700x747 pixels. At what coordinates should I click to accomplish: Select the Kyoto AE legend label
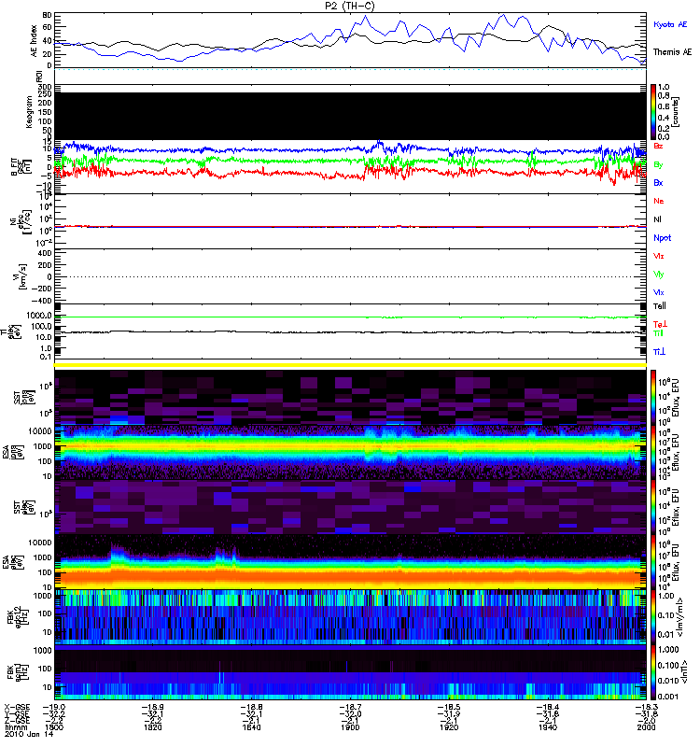pos(670,24)
